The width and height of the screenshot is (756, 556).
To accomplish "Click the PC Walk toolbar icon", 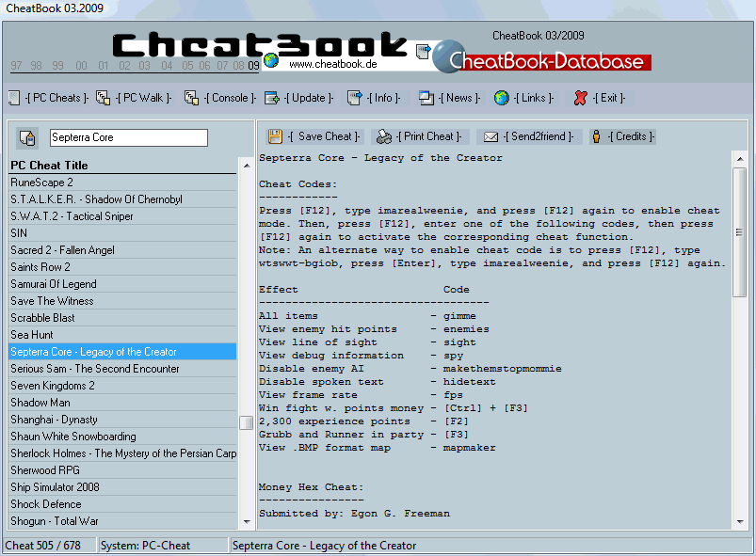I will 103,98.
